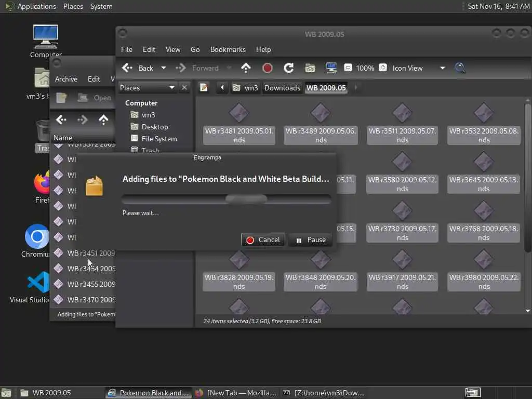Zoom out with the minus icon beside 100%
Screen dimensions: 532x399
pos(348,68)
